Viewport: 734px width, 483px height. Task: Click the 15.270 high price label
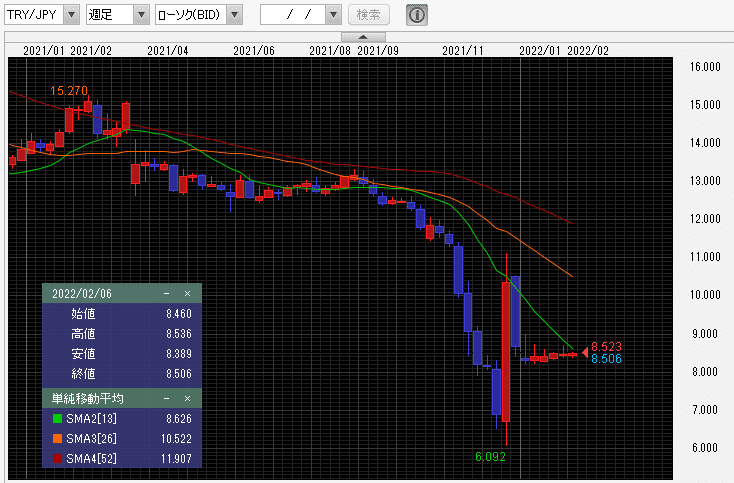pos(69,91)
